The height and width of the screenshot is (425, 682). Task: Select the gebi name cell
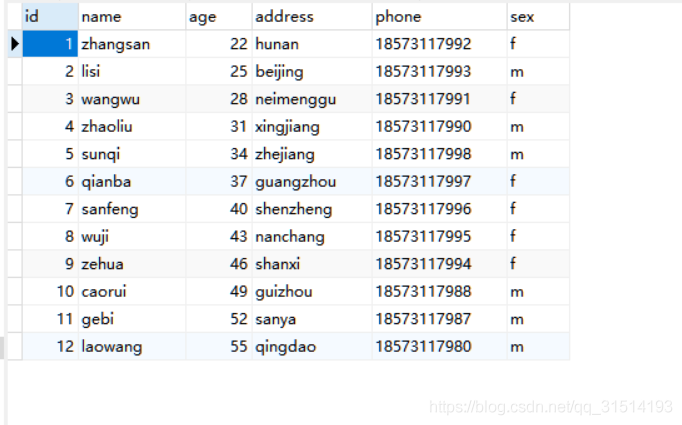(132, 319)
